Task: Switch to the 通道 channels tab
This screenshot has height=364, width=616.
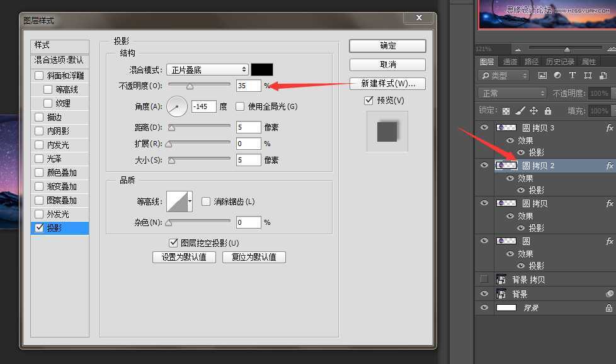Action: [x=510, y=61]
